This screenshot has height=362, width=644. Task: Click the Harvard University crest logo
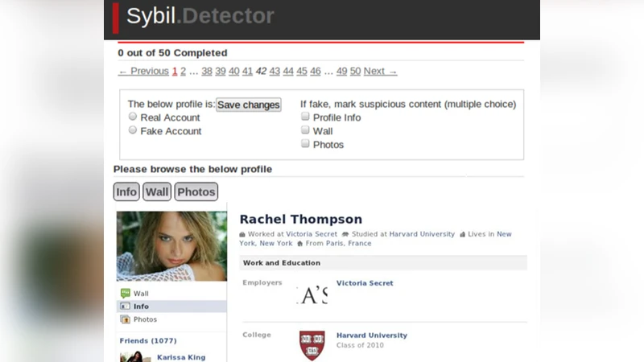pos(312,344)
